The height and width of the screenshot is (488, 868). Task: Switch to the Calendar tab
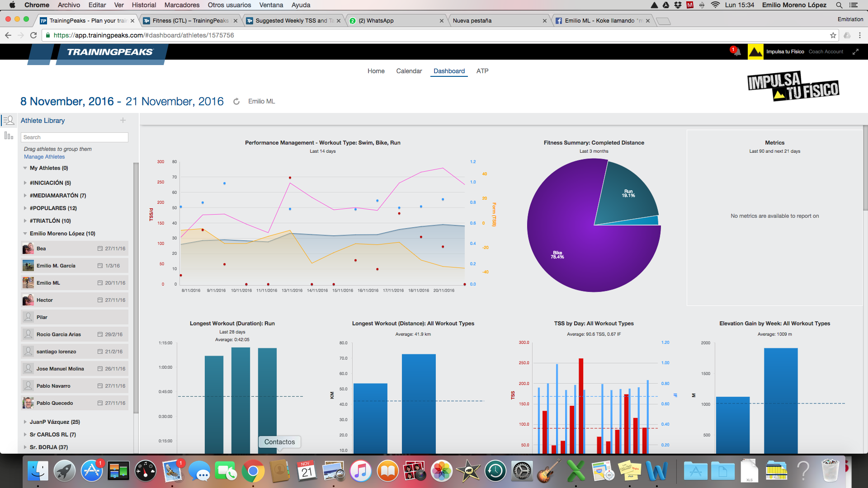[409, 71]
